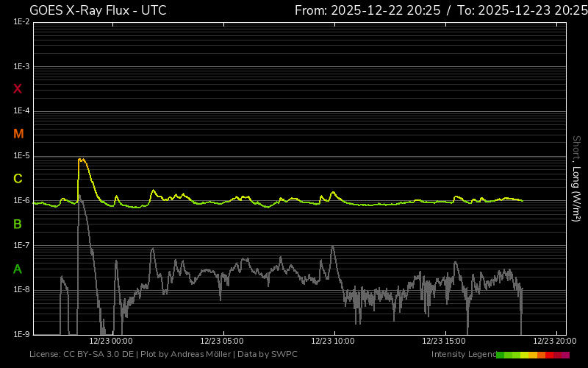The height and width of the screenshot is (368, 588).
Task: Click the 12/23 20:00 time axis label
Action: click(555, 341)
